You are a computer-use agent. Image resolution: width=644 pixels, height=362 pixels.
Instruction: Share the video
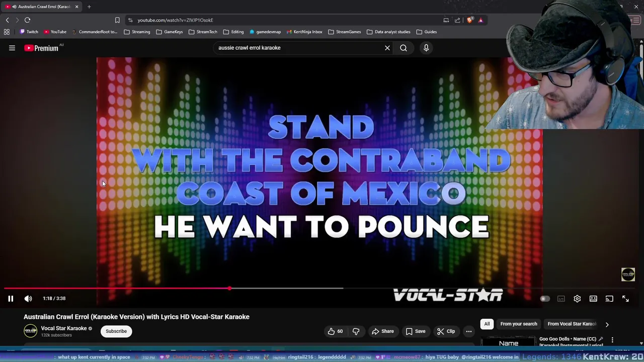point(383,331)
